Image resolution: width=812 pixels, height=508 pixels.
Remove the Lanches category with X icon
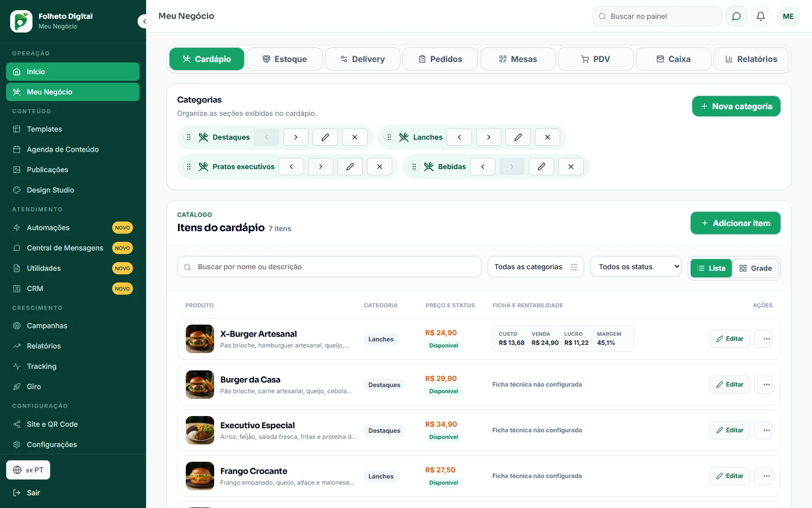[x=548, y=137]
